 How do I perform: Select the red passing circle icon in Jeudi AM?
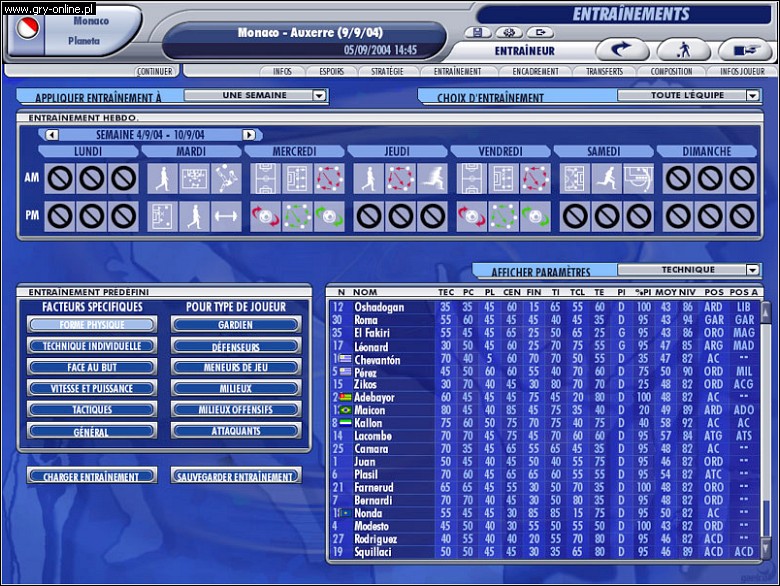point(400,179)
